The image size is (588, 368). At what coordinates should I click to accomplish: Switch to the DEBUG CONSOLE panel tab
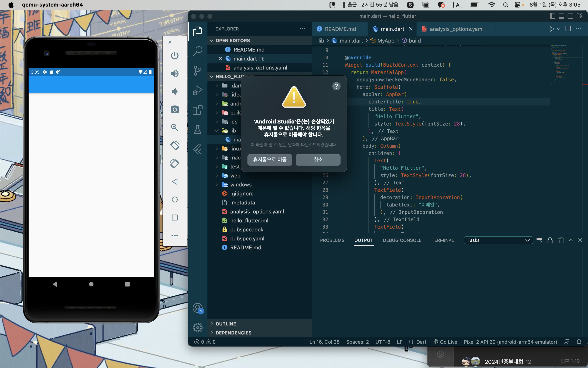click(402, 240)
